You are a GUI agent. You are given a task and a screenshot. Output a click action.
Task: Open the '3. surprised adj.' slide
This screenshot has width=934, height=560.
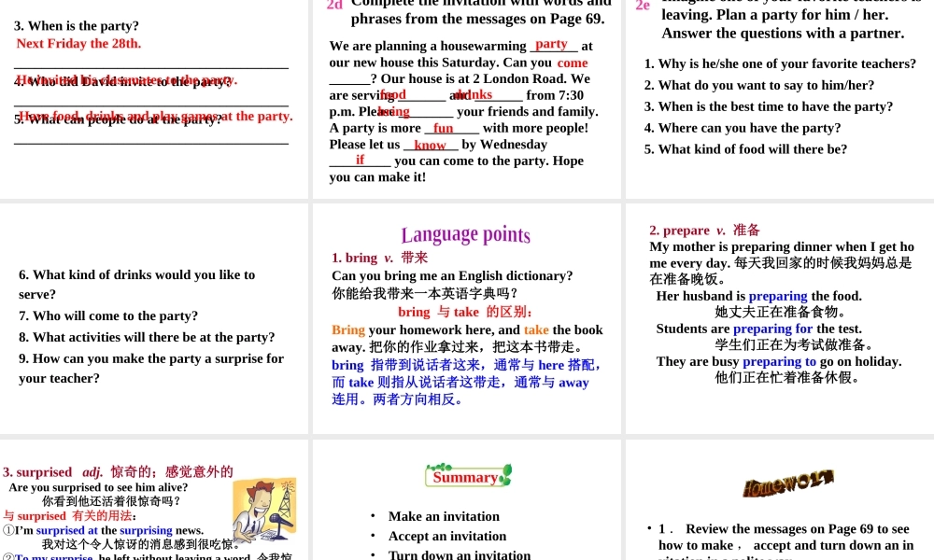(154, 500)
